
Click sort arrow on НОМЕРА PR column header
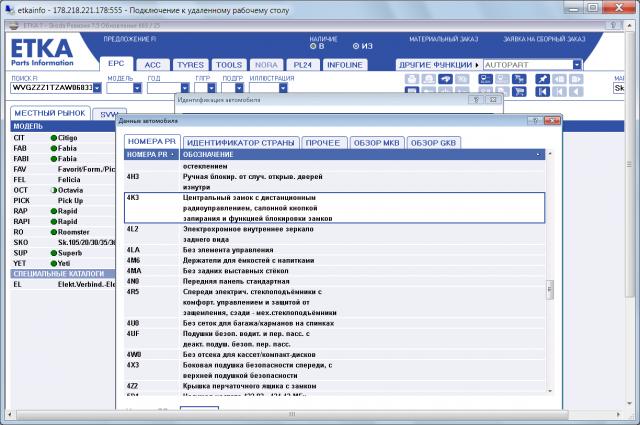tap(173, 155)
